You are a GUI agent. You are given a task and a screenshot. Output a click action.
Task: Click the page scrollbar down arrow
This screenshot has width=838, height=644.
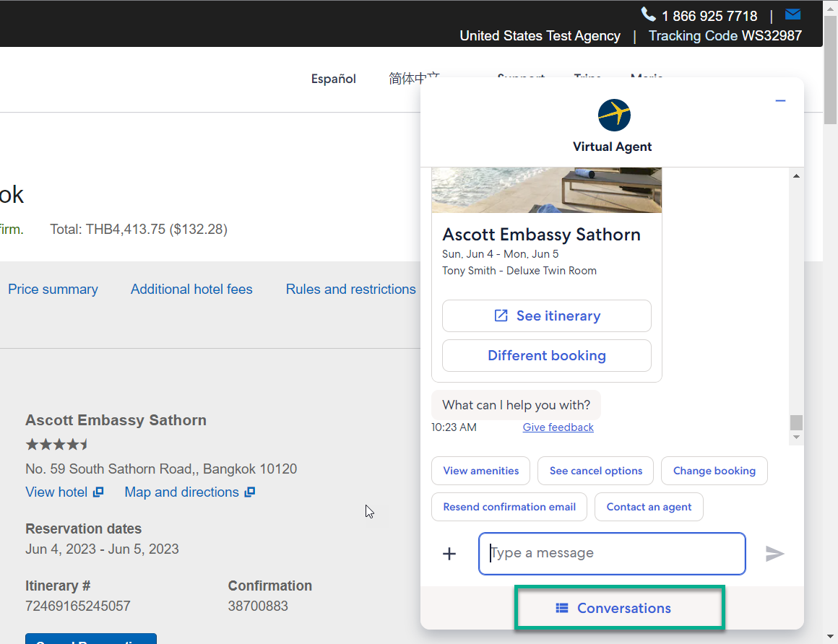pyautogui.click(x=830, y=637)
